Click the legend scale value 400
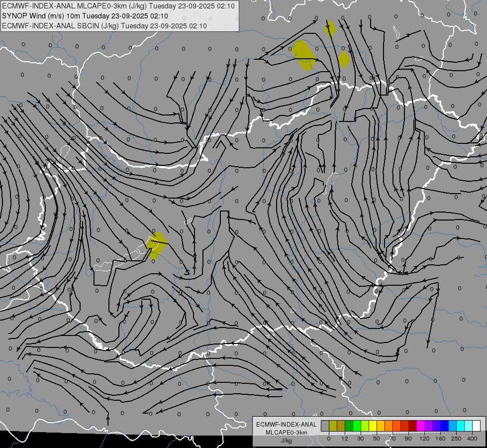Image resolution: width=487 pixels, height=448 pixels. [x=472, y=439]
